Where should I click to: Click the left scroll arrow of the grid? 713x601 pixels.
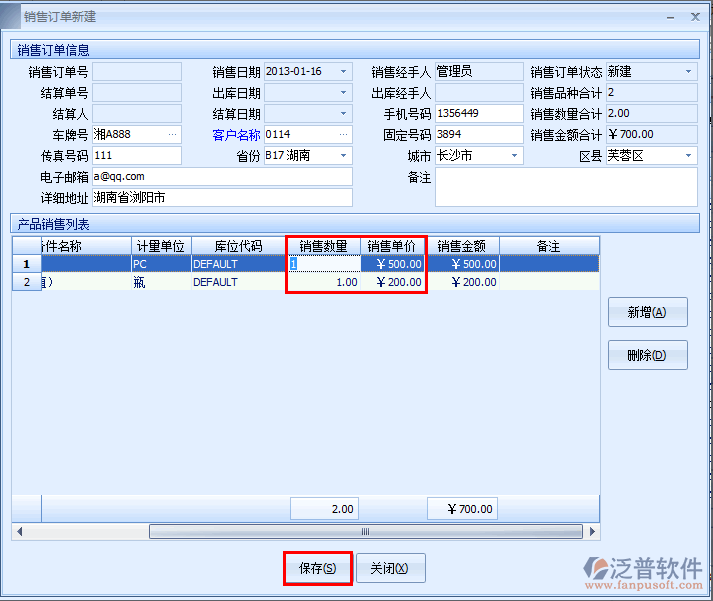pos(19,531)
